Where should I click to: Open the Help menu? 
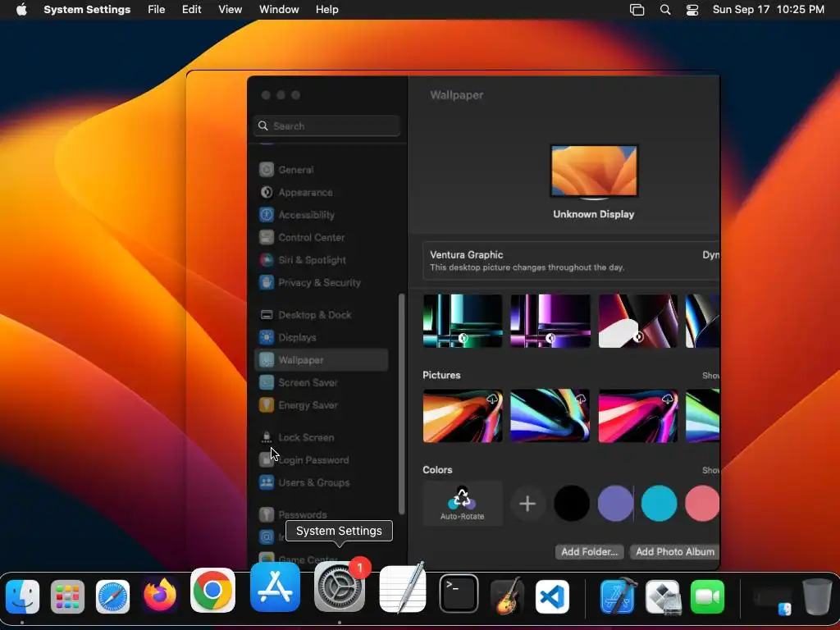[x=326, y=10]
